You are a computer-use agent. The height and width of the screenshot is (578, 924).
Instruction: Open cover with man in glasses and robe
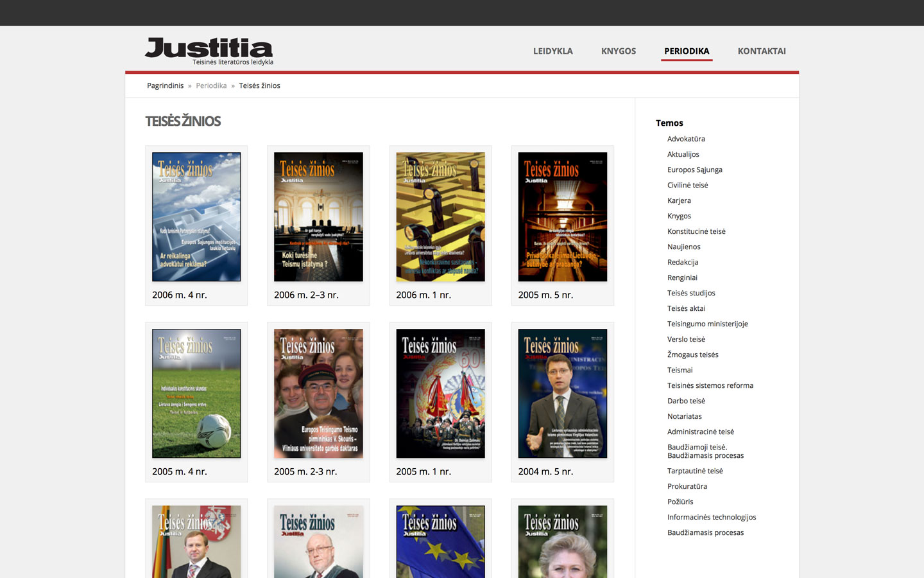318,542
